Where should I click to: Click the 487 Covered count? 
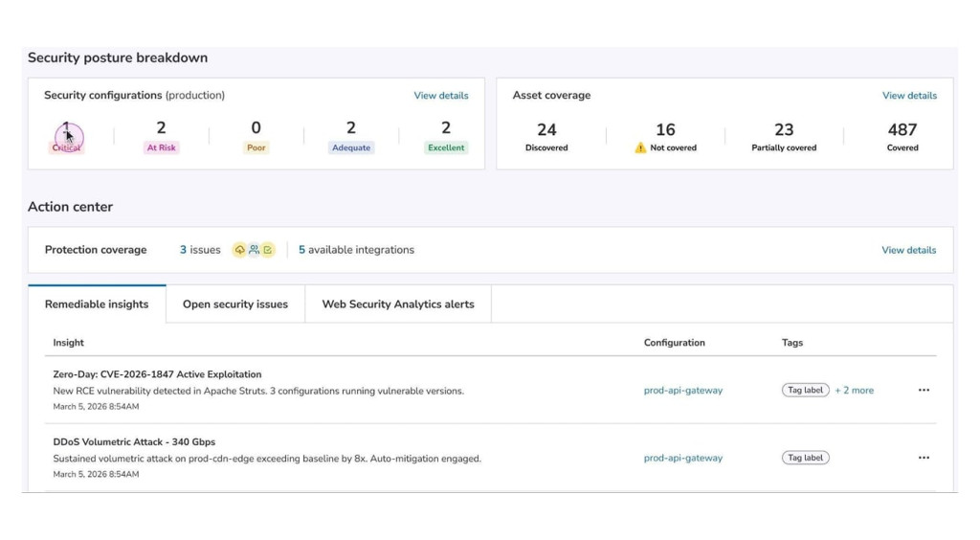click(902, 130)
